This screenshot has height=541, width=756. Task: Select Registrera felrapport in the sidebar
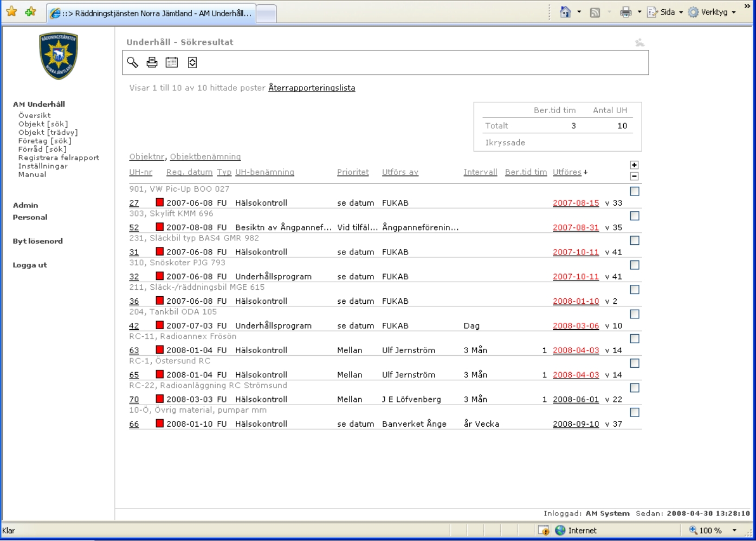pyautogui.click(x=59, y=158)
